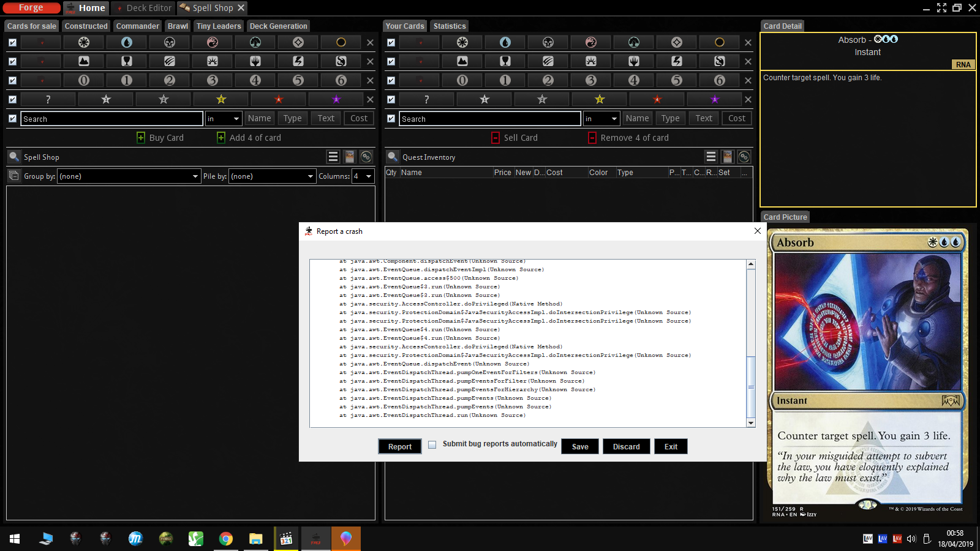Toggle Quest Inventory color filter row checkbox
The image size is (980, 551).
(x=391, y=42)
